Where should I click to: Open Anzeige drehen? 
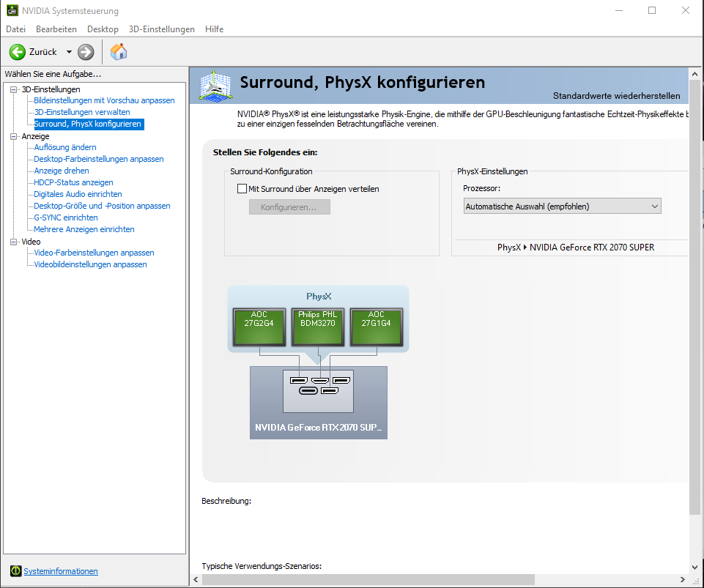click(62, 171)
